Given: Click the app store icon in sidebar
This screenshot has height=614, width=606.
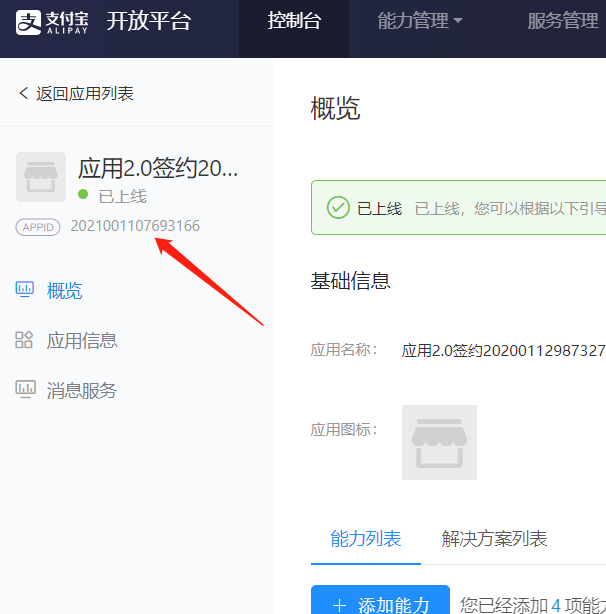Looking at the screenshot, I should coord(41,177).
